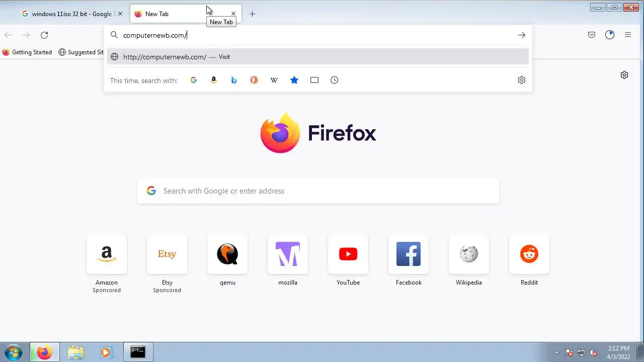Search this time with Wikipedia icon

point(274,80)
